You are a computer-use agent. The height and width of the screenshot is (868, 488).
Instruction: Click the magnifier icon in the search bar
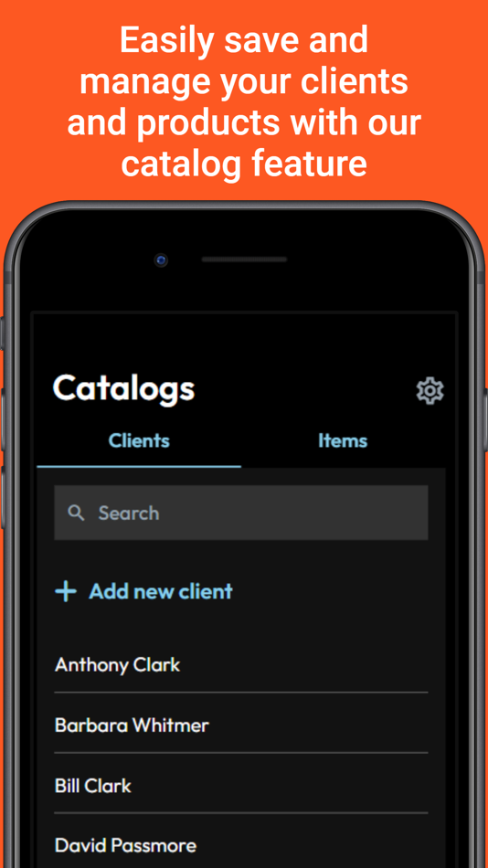pyautogui.click(x=77, y=513)
